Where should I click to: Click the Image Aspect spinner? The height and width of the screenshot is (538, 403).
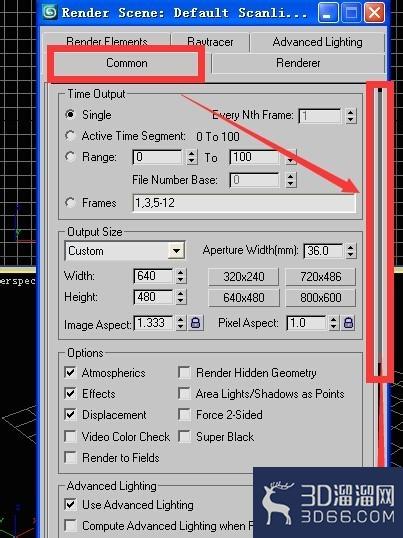click(x=180, y=323)
